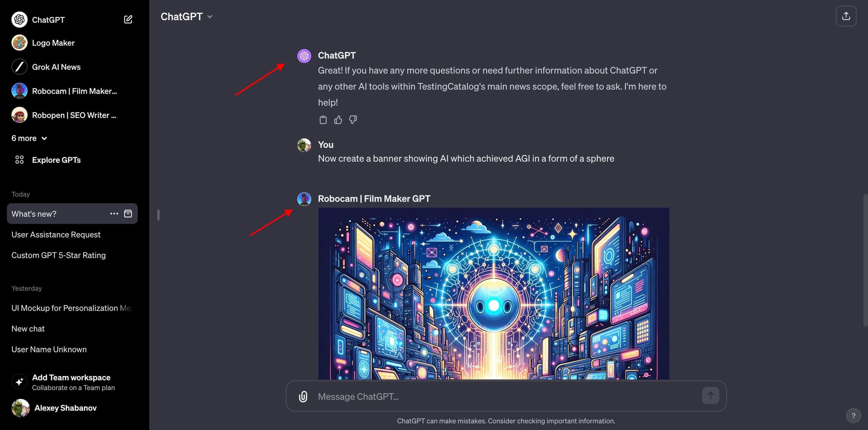Send message with the up arrow button
This screenshot has height=430, width=868.
coord(710,396)
